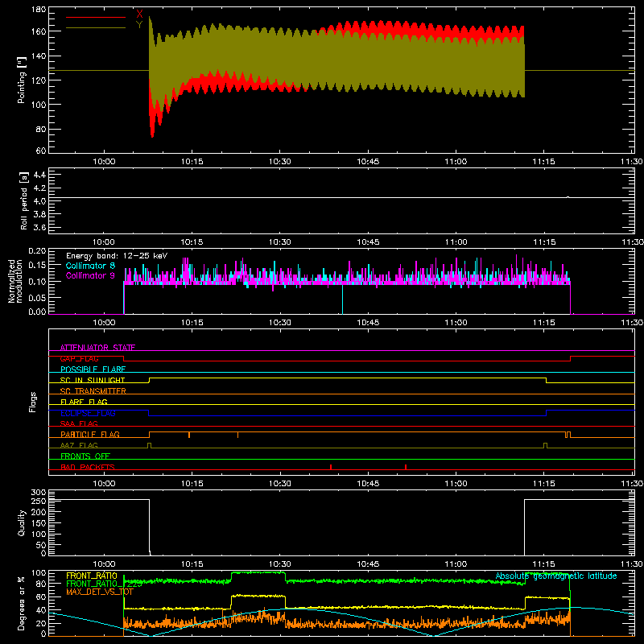
Task: Click the PARTICLE_FLAG dip near 10:14
Action: (189, 435)
